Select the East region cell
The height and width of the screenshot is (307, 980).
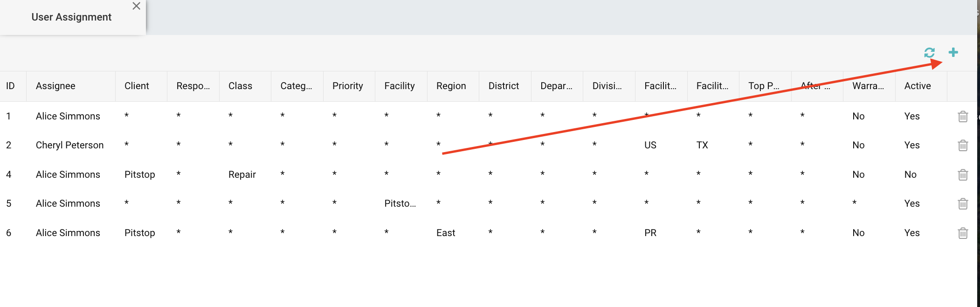tap(446, 233)
